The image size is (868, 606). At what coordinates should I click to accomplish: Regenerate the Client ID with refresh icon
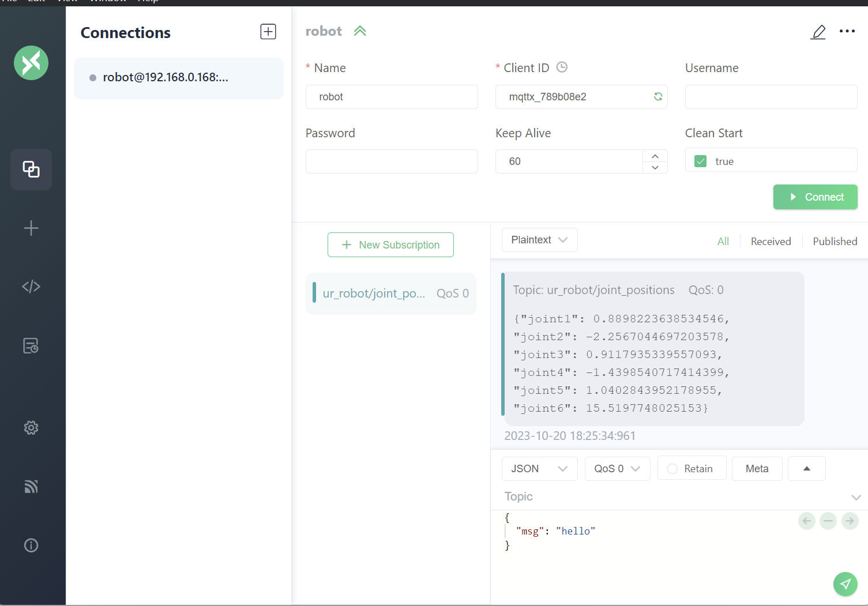(x=658, y=97)
